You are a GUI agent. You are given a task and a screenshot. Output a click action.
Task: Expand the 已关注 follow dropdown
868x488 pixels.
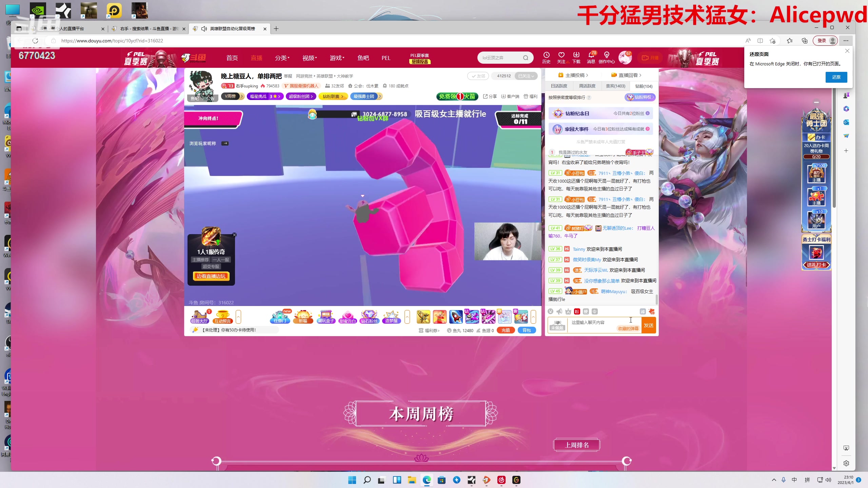point(526,76)
